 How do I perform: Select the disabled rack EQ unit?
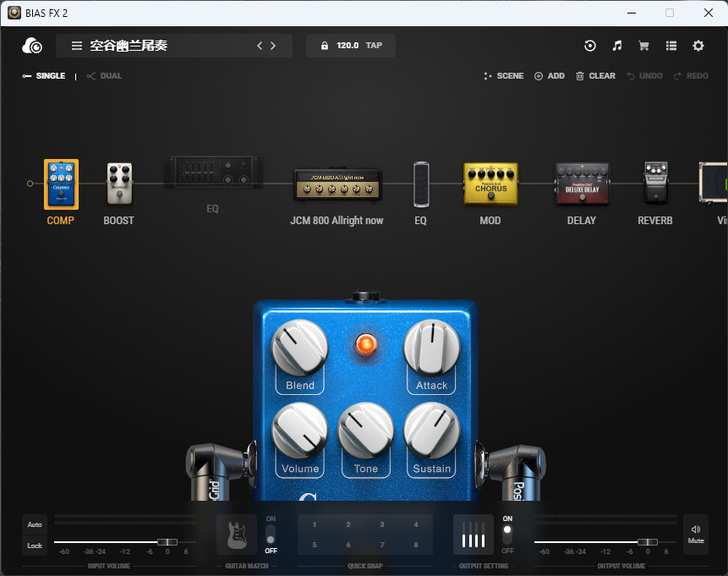click(x=212, y=172)
